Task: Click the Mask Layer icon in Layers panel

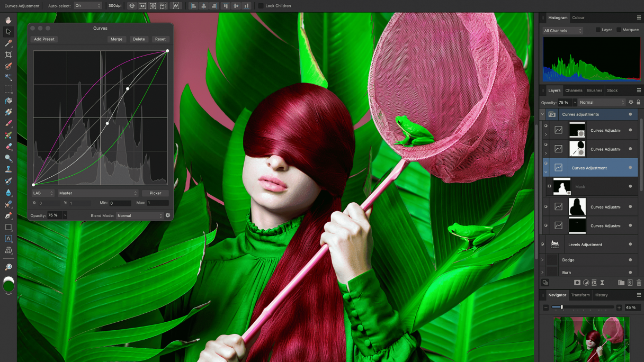Action: (577, 283)
